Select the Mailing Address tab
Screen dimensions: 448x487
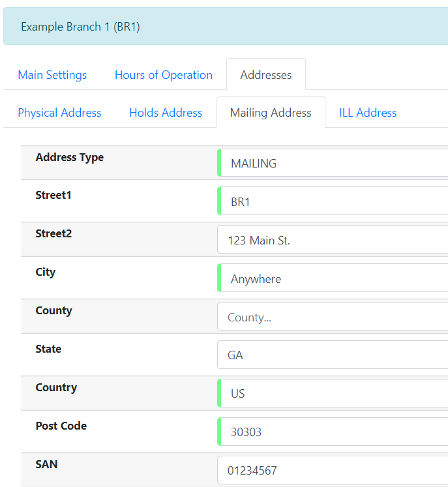click(x=271, y=113)
